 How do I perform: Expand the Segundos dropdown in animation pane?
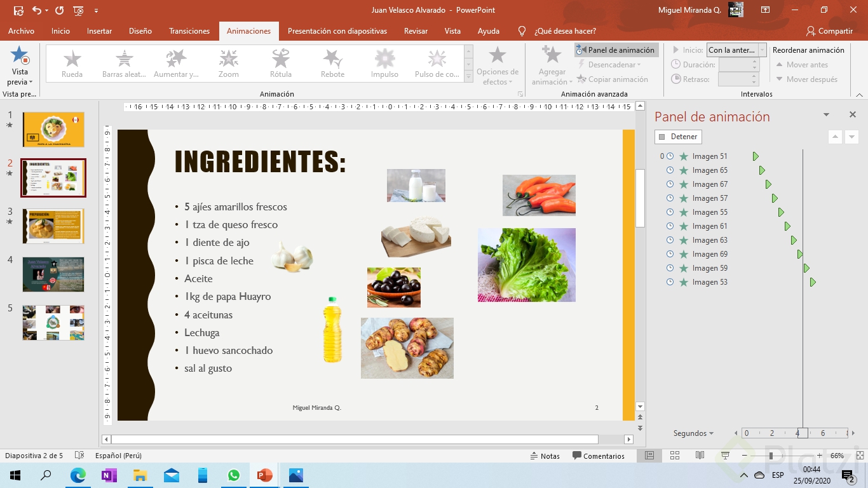(x=693, y=433)
